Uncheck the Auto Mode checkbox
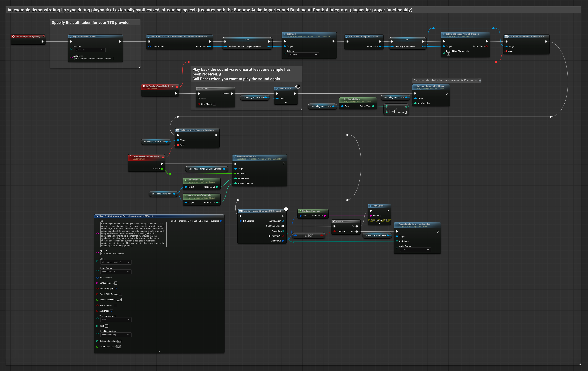This screenshot has width=588, height=371. (111, 311)
